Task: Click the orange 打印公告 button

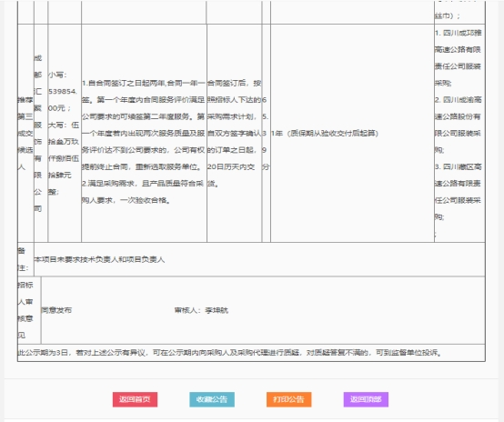Action: point(288,399)
